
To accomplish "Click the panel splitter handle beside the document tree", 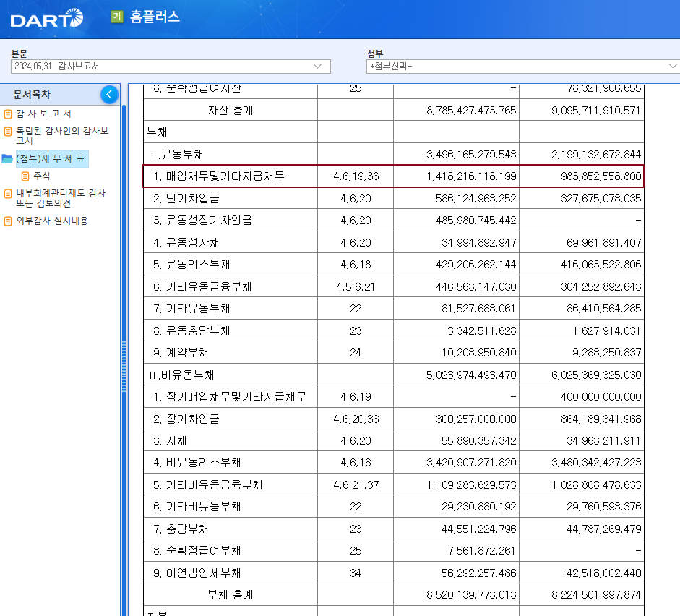I will (124, 367).
